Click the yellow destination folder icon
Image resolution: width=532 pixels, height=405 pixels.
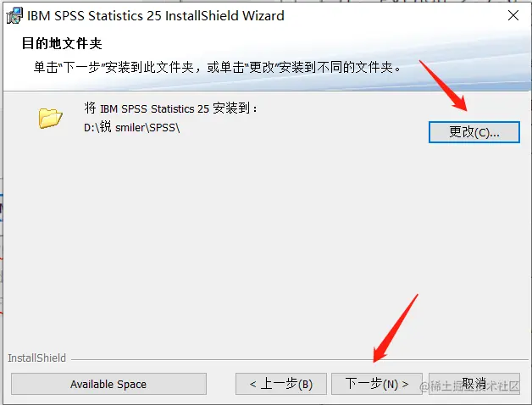click(50, 118)
